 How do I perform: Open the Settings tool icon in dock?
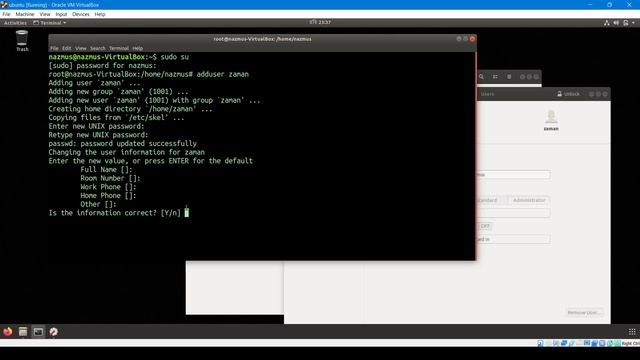point(53,332)
